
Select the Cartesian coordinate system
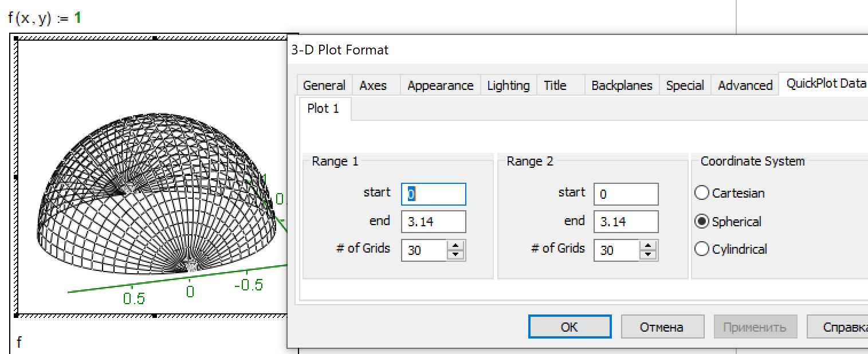point(701,193)
